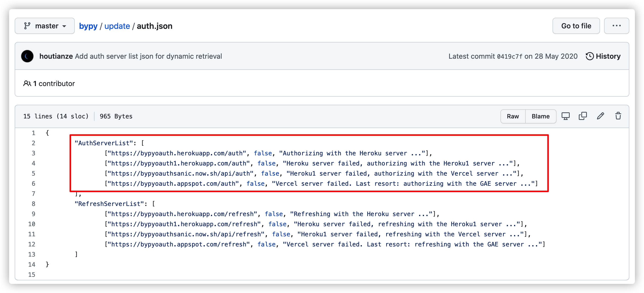This screenshot has height=293, width=644.
Task: Click line number 8 in gutter
Action: click(x=33, y=204)
